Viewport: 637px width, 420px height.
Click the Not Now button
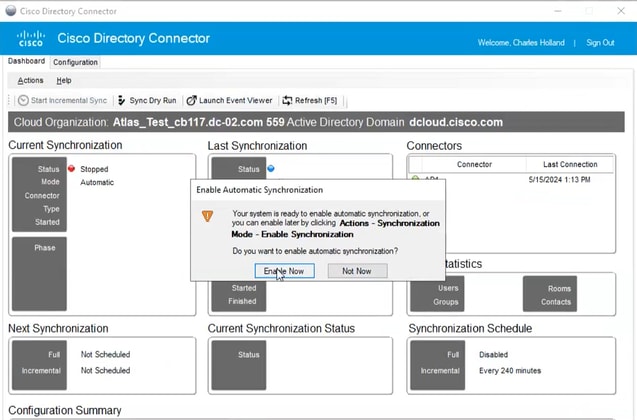click(x=358, y=271)
